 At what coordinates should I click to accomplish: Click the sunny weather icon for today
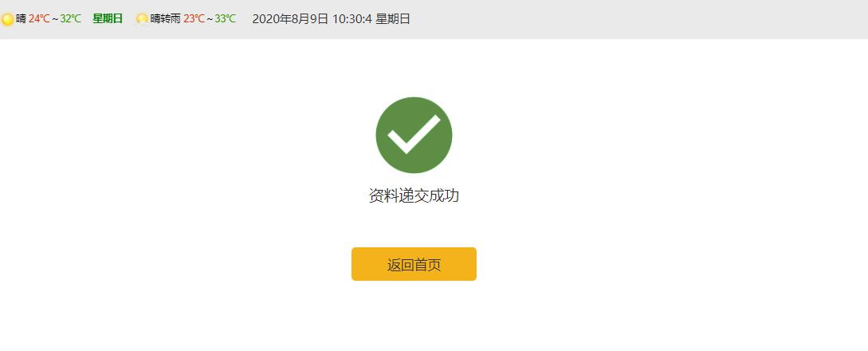tap(7, 19)
